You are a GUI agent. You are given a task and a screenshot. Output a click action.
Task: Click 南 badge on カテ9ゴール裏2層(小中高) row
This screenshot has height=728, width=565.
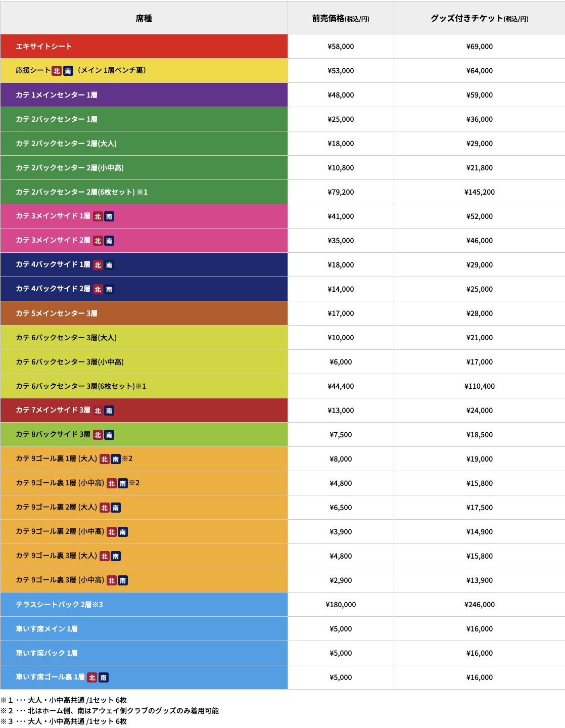pos(123,532)
